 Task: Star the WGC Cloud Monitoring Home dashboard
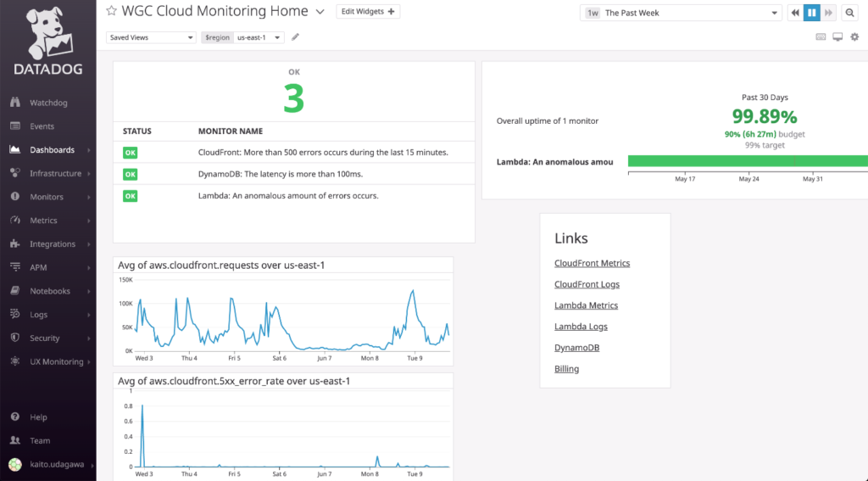pyautogui.click(x=111, y=10)
